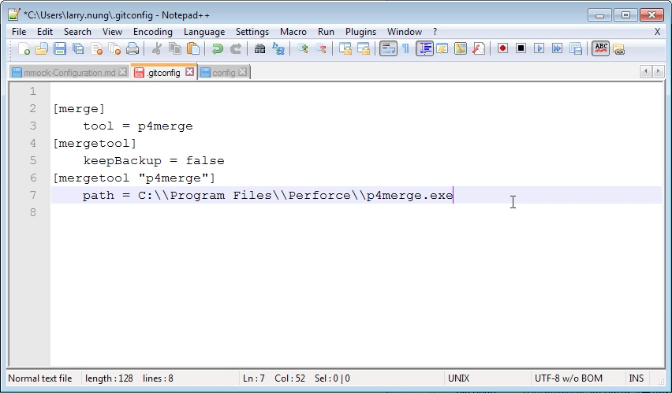This screenshot has width=672, height=393.
Task: Open the Function List icon
Action: (x=478, y=49)
